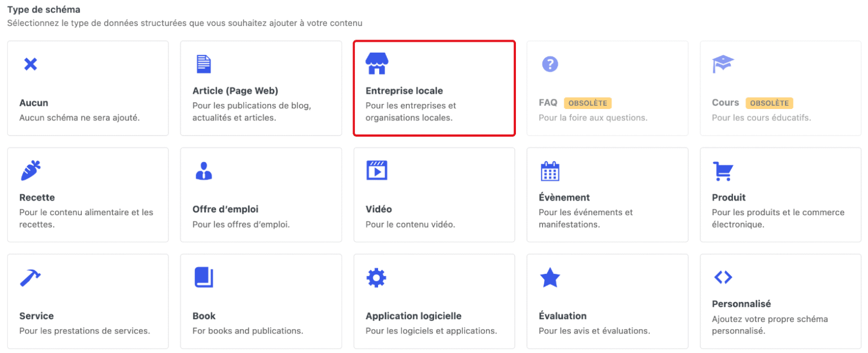This screenshot has height=353, width=868.
Task: Click 'Pour les offres d'emploi.' text
Action: [241, 225]
